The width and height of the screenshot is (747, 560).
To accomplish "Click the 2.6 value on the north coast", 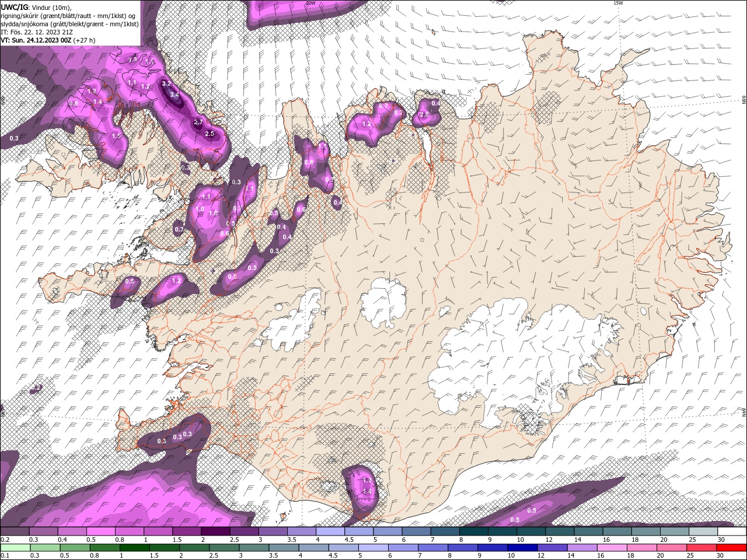I will coord(424,115).
